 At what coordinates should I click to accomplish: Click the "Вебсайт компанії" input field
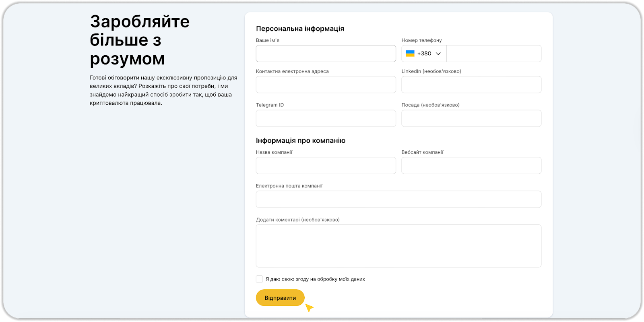click(x=471, y=166)
